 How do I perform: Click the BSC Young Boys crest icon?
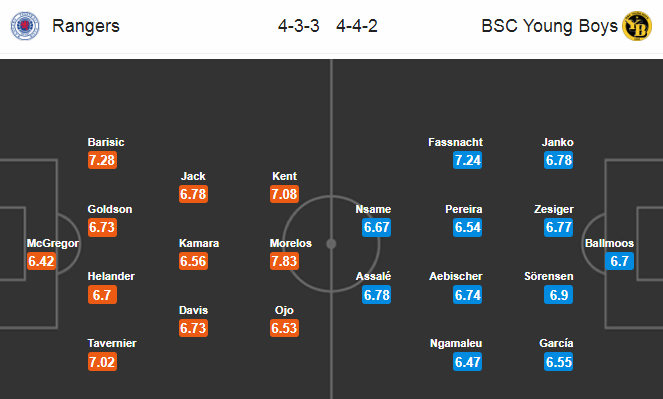[x=637, y=26]
